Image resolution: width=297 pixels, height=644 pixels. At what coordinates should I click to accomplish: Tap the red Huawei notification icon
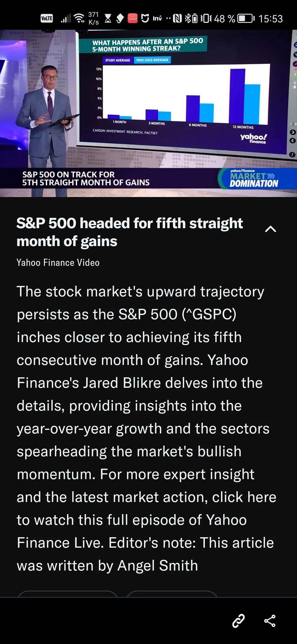click(x=133, y=18)
